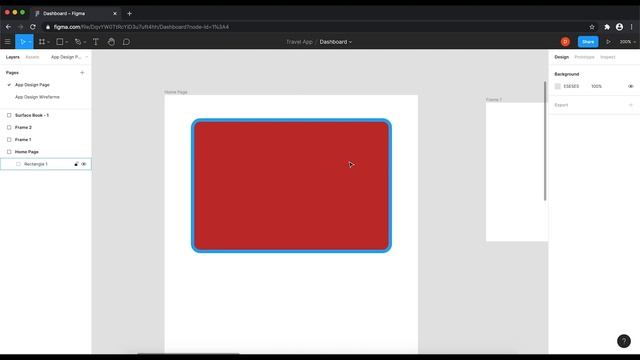Viewport: 640px width, 360px height.
Task: View site info via padlock icon
Action: (48, 27)
